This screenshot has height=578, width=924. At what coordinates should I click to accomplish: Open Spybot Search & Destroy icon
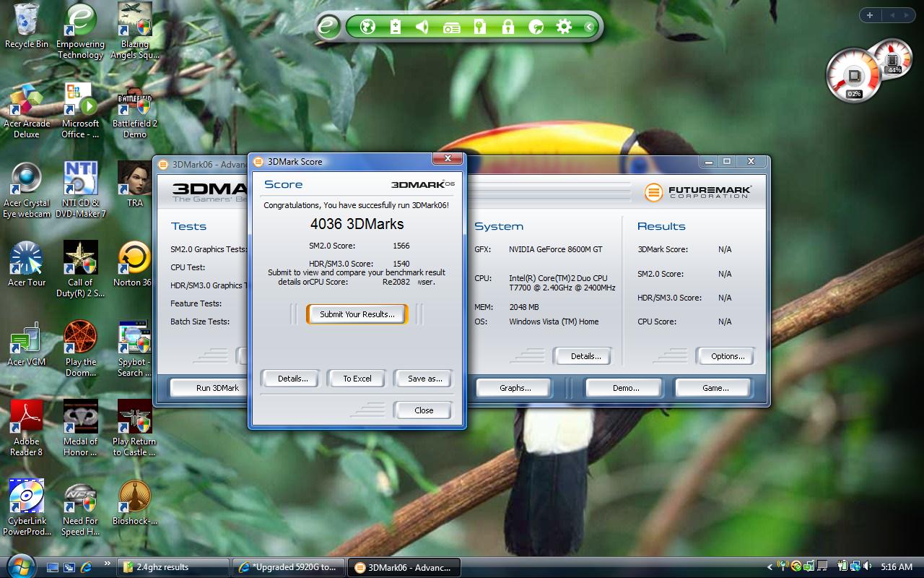(135, 348)
